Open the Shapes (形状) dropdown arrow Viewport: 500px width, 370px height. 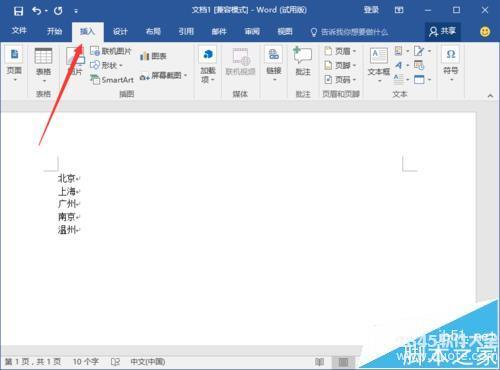pyautogui.click(x=121, y=66)
